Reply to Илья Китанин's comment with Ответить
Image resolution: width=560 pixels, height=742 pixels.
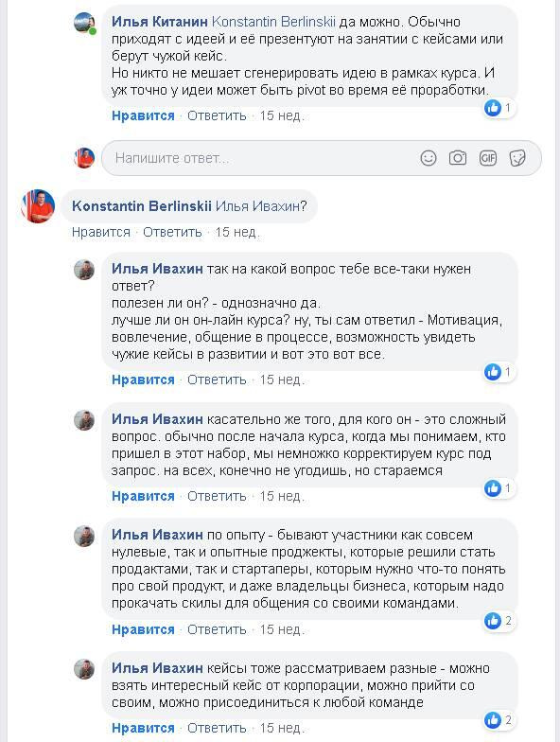tap(217, 115)
